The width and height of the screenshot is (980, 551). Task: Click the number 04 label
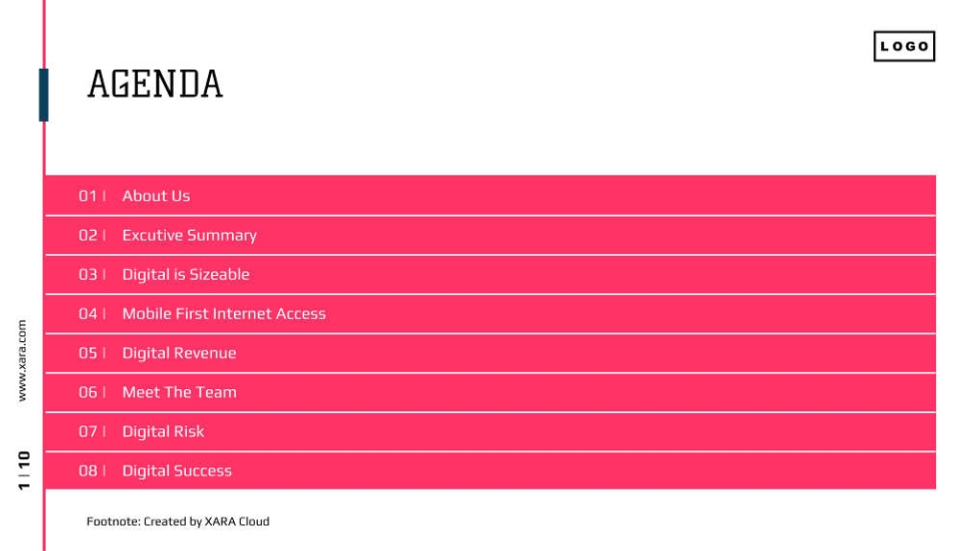coord(87,313)
